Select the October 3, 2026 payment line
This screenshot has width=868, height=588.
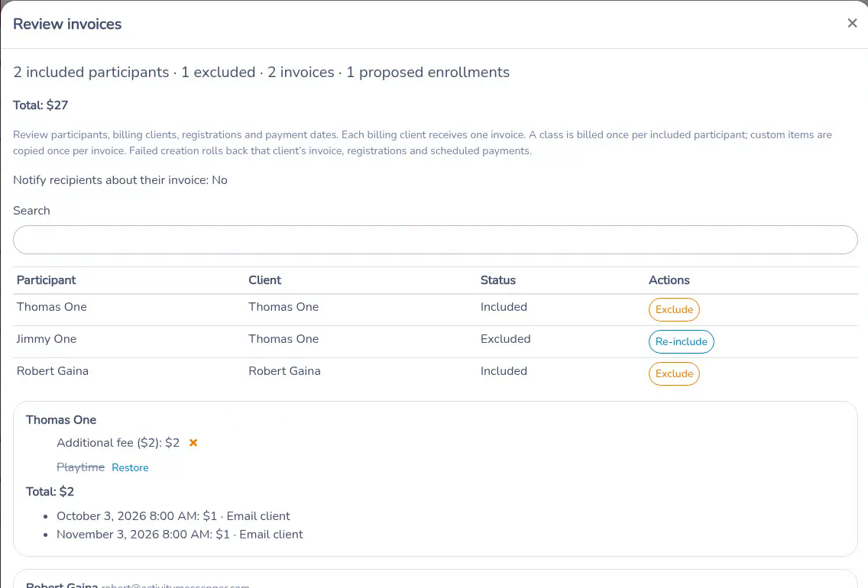173,515
